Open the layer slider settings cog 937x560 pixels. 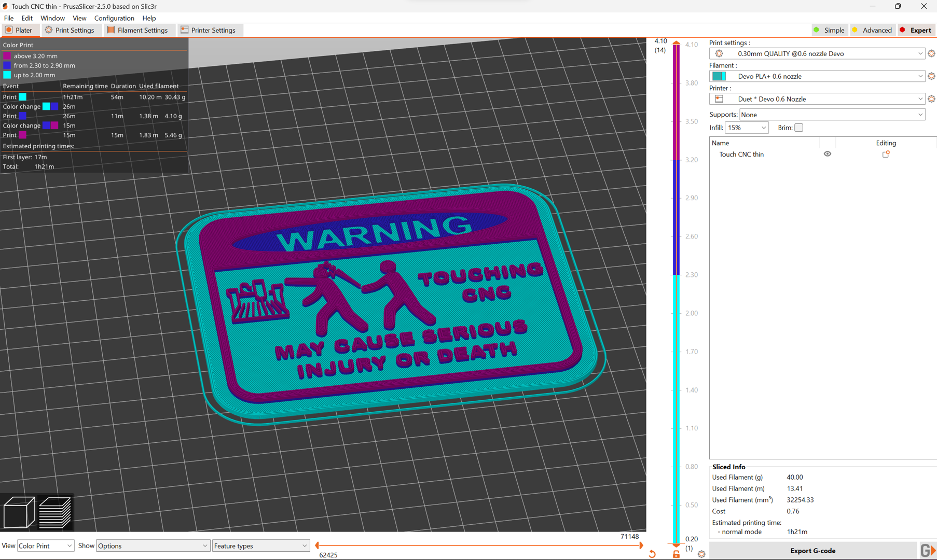(701, 554)
